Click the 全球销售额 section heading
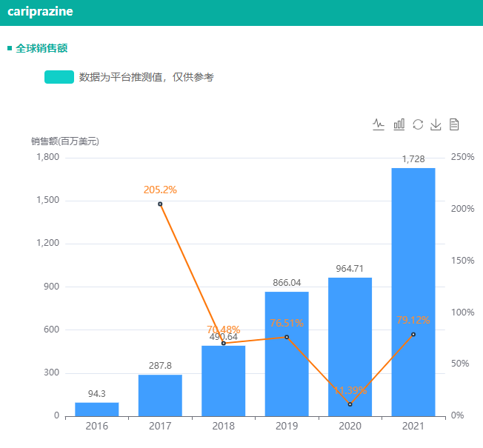 (x=41, y=48)
